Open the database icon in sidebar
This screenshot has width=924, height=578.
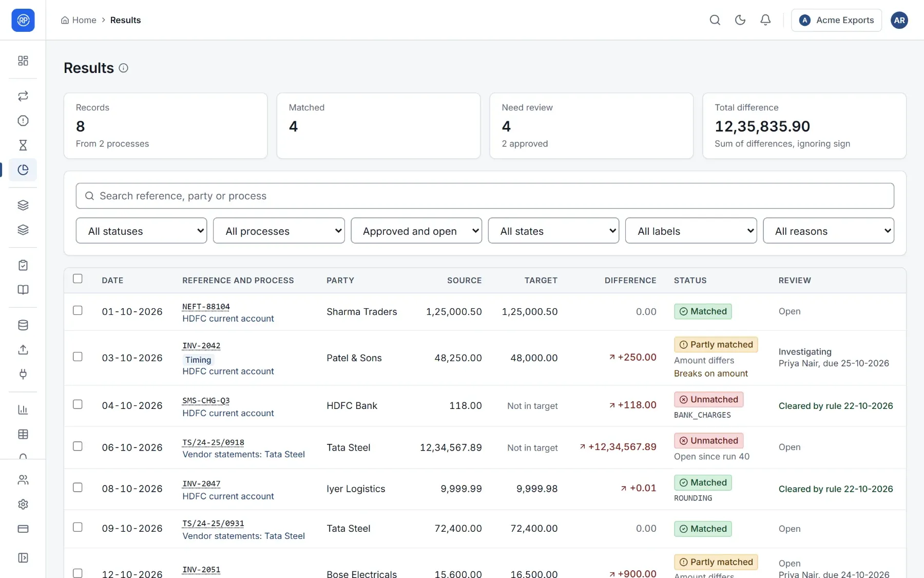tap(23, 325)
